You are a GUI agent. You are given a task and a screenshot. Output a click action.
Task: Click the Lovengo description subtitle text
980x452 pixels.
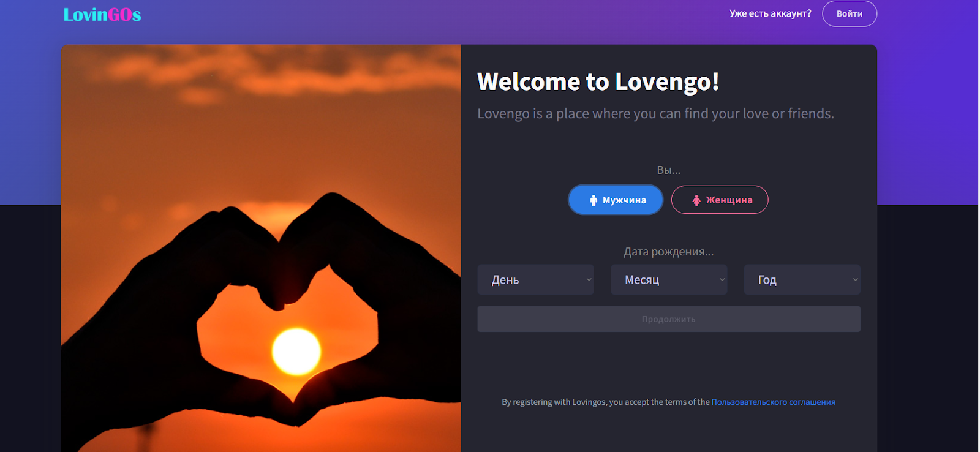point(655,114)
